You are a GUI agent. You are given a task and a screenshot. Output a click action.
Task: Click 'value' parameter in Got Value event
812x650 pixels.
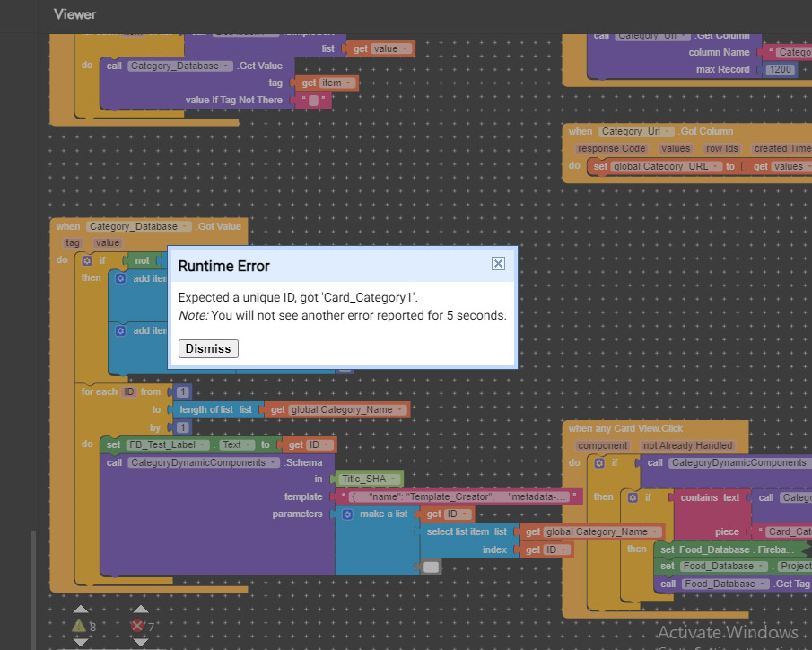(x=107, y=242)
